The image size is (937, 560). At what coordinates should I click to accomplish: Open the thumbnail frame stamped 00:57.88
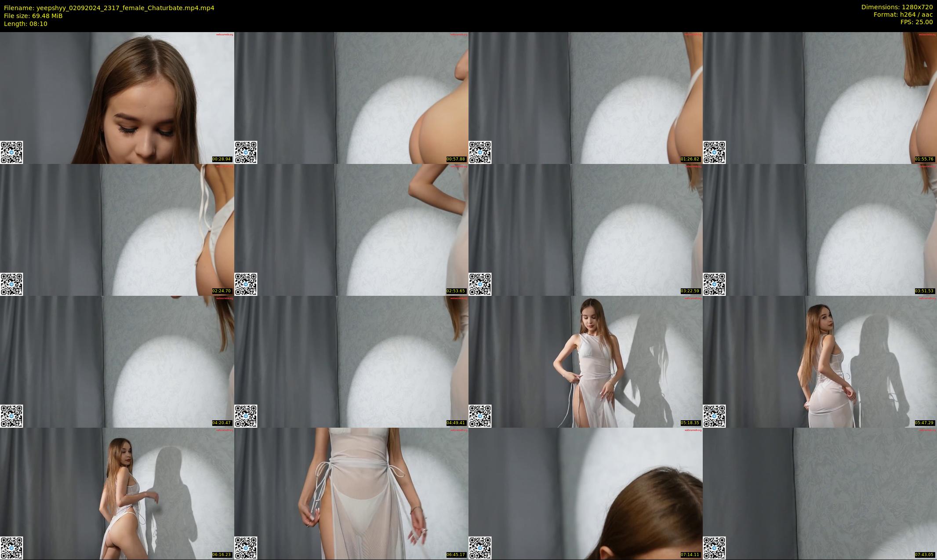click(351, 98)
